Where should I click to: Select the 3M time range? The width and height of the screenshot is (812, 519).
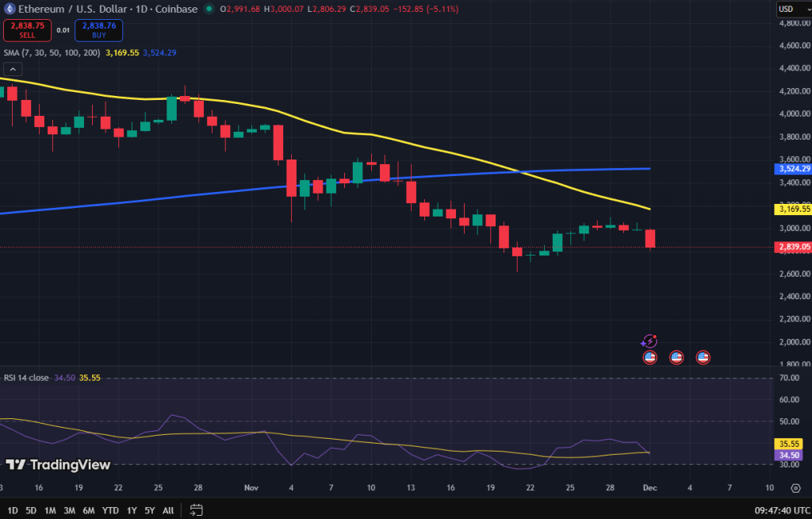tap(70, 510)
